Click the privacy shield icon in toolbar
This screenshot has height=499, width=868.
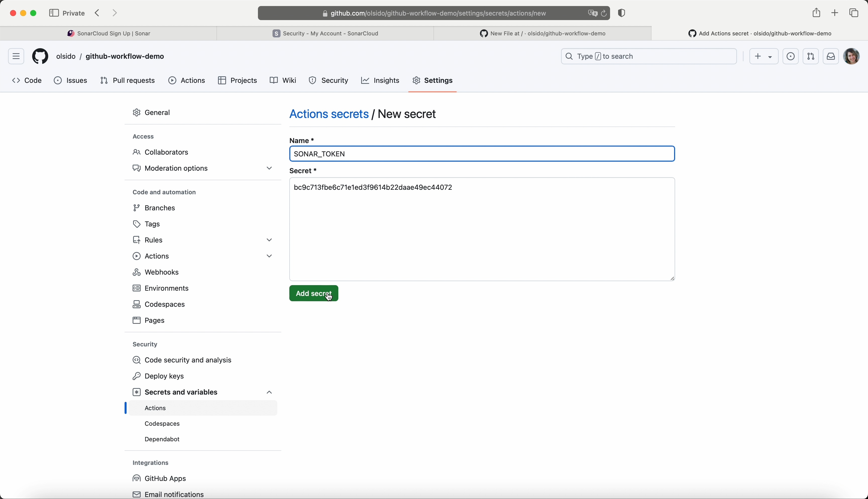[x=622, y=13]
